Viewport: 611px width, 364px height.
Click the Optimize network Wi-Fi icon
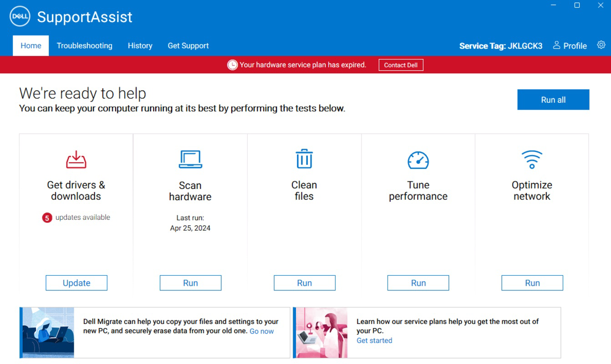[x=532, y=160]
